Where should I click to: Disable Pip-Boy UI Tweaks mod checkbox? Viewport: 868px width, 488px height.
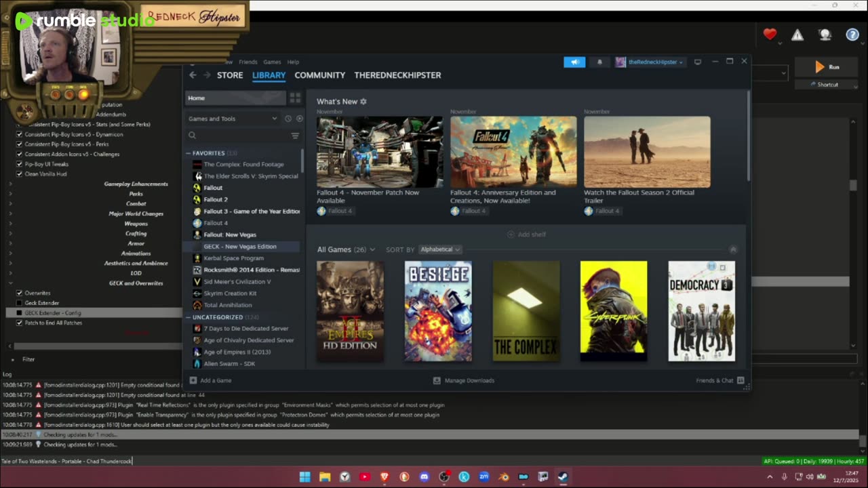(x=19, y=164)
